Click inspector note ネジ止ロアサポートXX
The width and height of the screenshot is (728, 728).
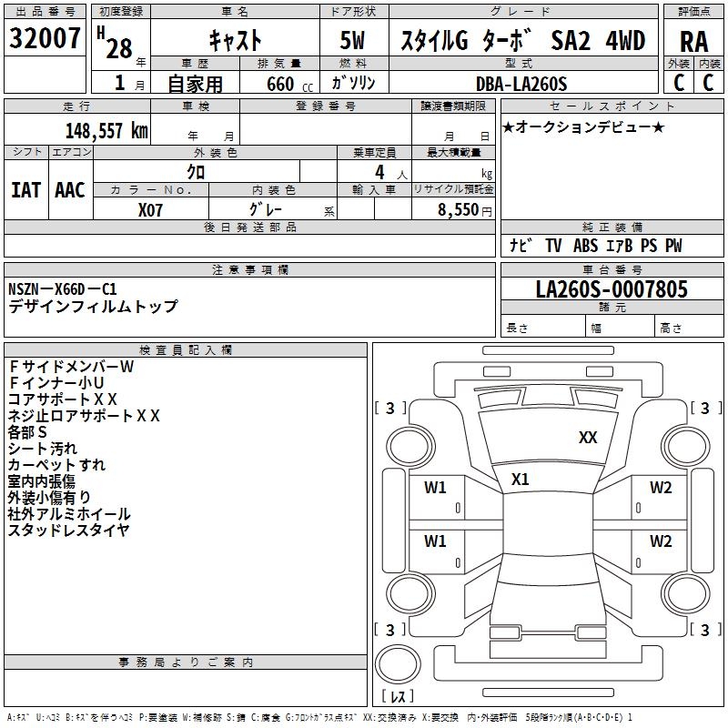(84, 416)
